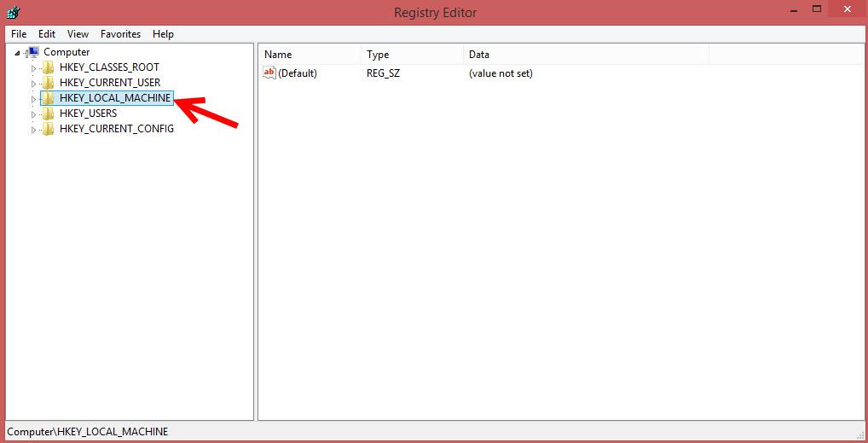
Task: Click the status bar path Computer\HKEY_LOCAL_MACHINE
Action: click(x=88, y=431)
